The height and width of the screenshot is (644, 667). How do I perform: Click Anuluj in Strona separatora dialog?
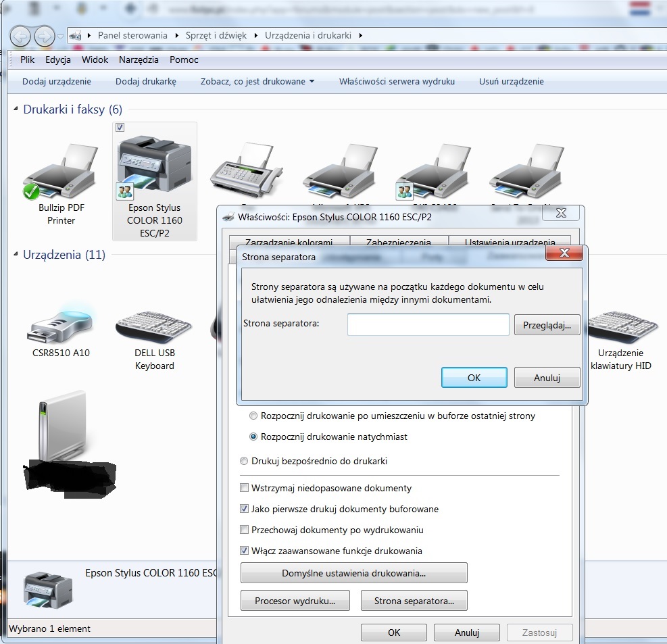click(547, 378)
